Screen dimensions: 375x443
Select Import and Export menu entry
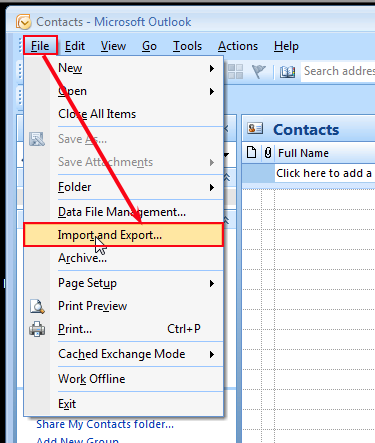pos(123,235)
